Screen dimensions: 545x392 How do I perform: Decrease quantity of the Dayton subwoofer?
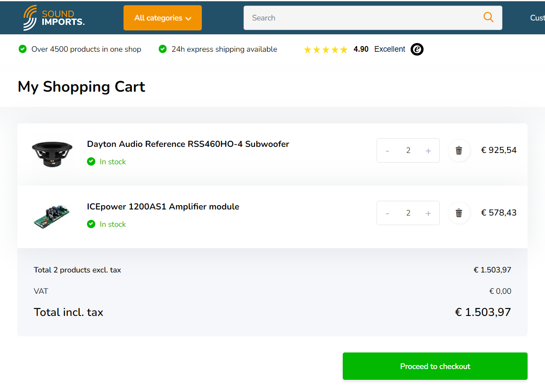(x=388, y=151)
